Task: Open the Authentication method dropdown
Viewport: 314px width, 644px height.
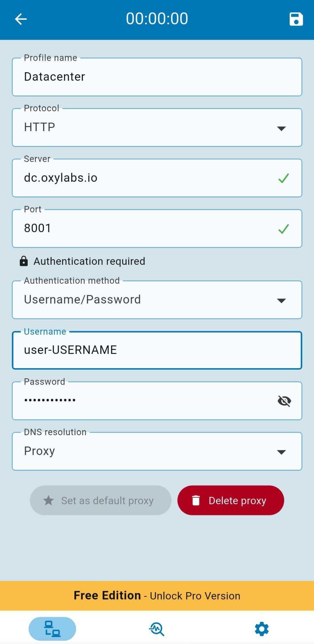Action: pyautogui.click(x=157, y=300)
